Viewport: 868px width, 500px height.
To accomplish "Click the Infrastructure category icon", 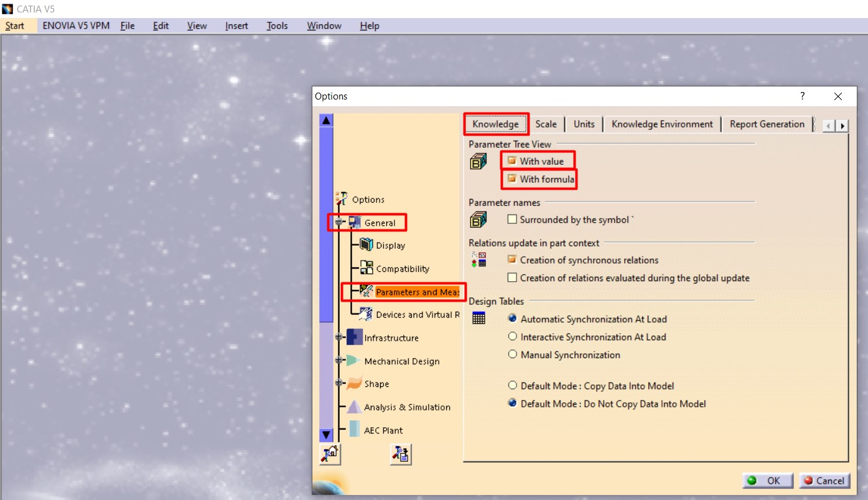I will click(x=354, y=337).
